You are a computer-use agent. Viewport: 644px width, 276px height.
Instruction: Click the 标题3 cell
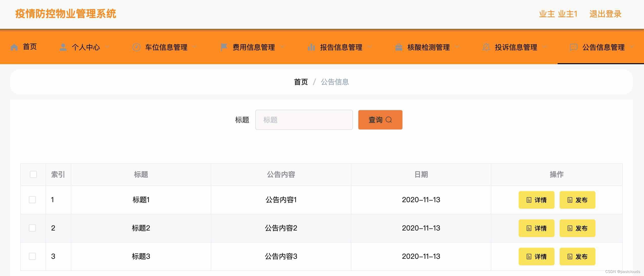pyautogui.click(x=141, y=256)
